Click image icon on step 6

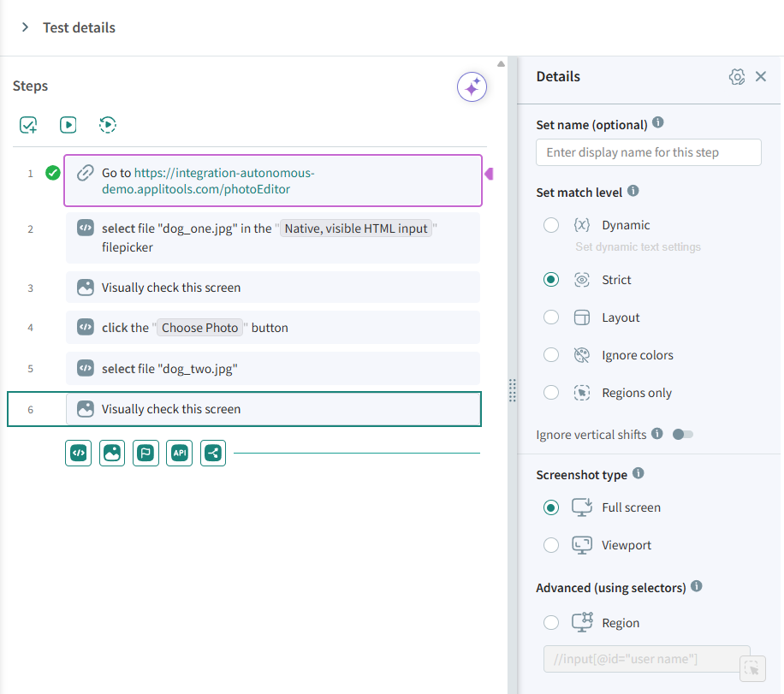click(86, 409)
